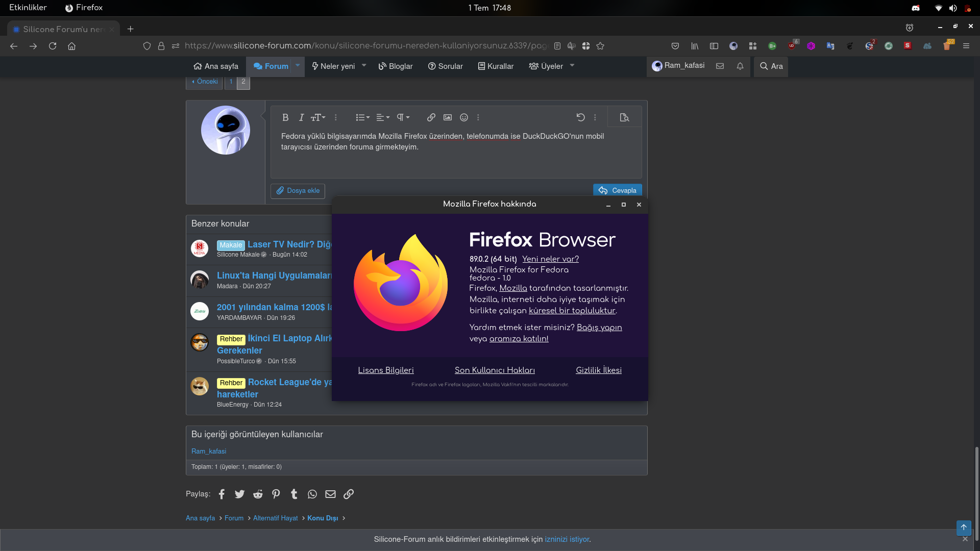Open the Neler yeni menu item

pos(333,66)
